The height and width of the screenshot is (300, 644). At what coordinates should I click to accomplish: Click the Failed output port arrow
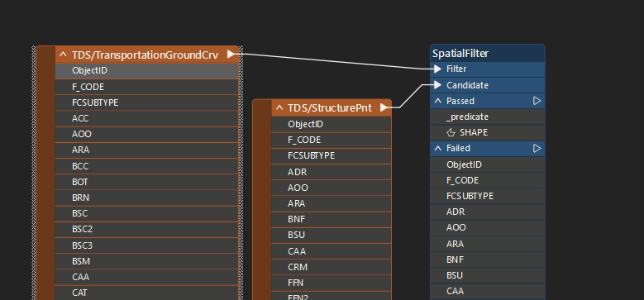click(x=537, y=148)
